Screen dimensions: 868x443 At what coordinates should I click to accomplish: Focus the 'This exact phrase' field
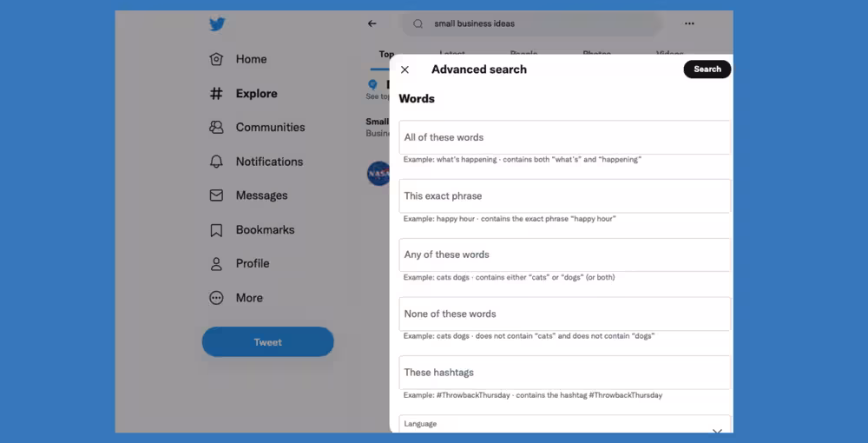564,196
